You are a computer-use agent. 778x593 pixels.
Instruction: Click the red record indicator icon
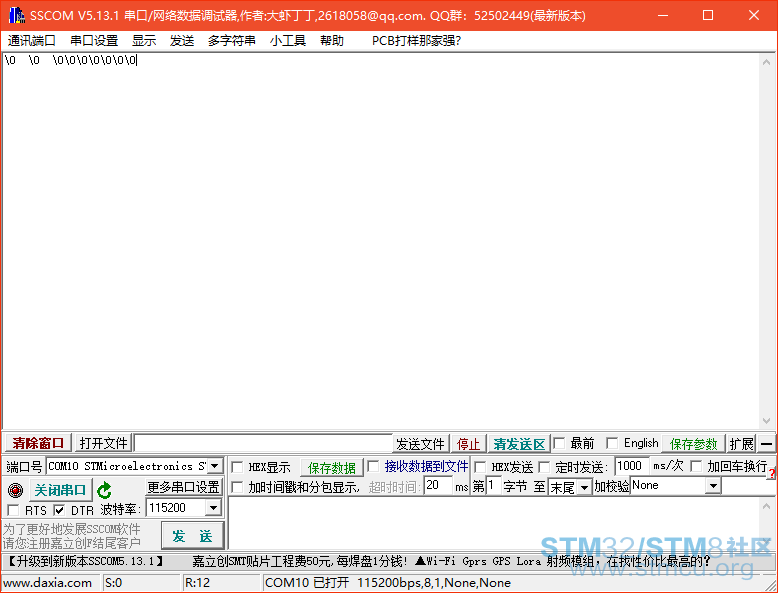[x=15, y=490]
